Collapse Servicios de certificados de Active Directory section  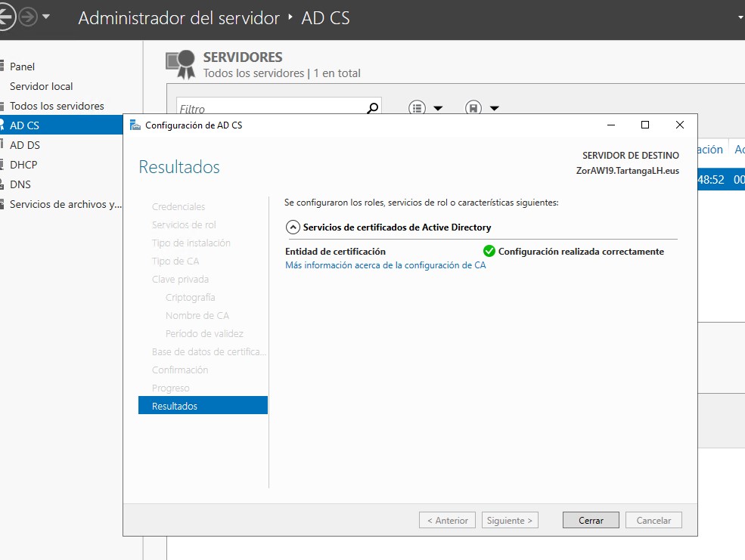pos(293,227)
